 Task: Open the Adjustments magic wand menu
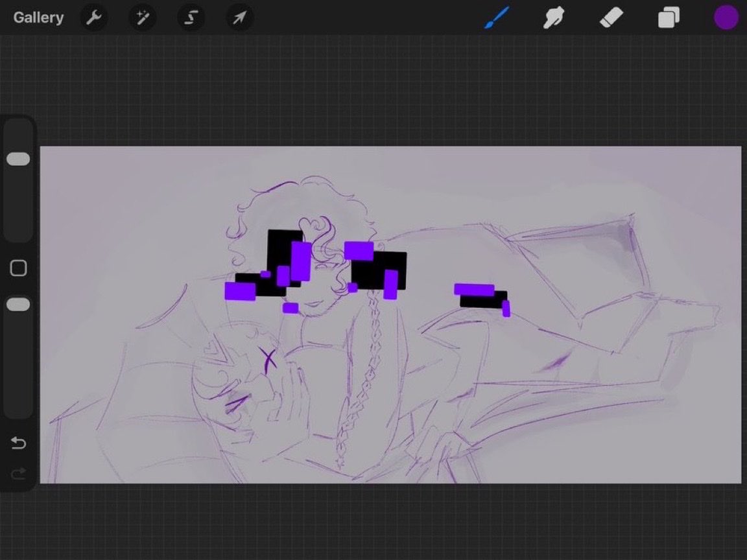coord(142,17)
